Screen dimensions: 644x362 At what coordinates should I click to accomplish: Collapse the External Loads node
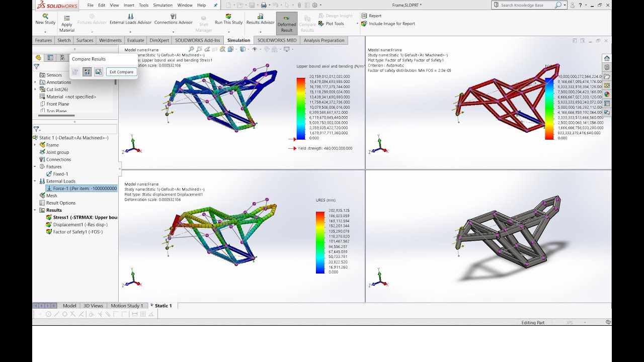[35, 181]
